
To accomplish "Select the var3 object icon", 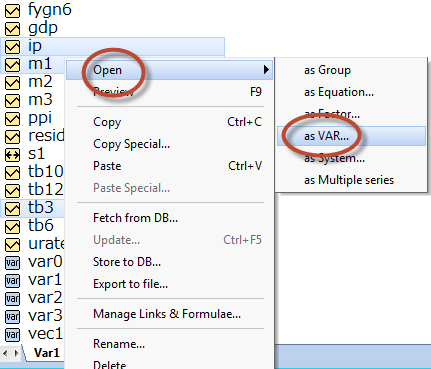I will (12, 317).
